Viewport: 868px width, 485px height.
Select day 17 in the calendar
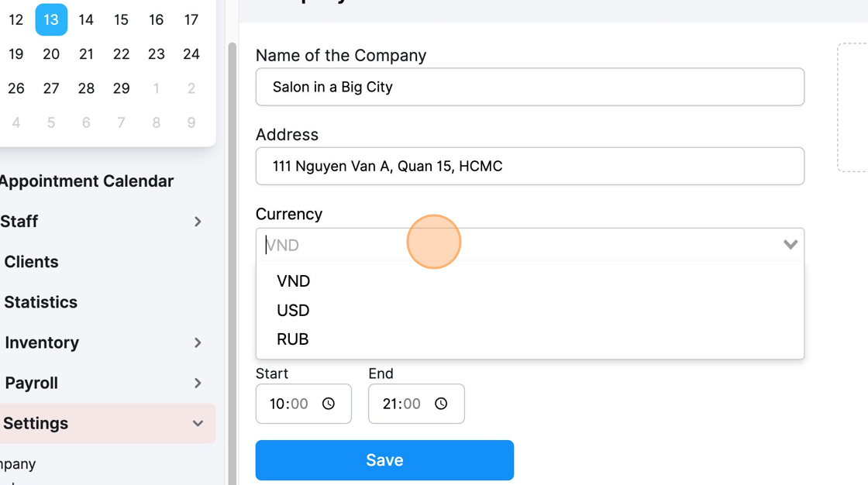coord(191,20)
